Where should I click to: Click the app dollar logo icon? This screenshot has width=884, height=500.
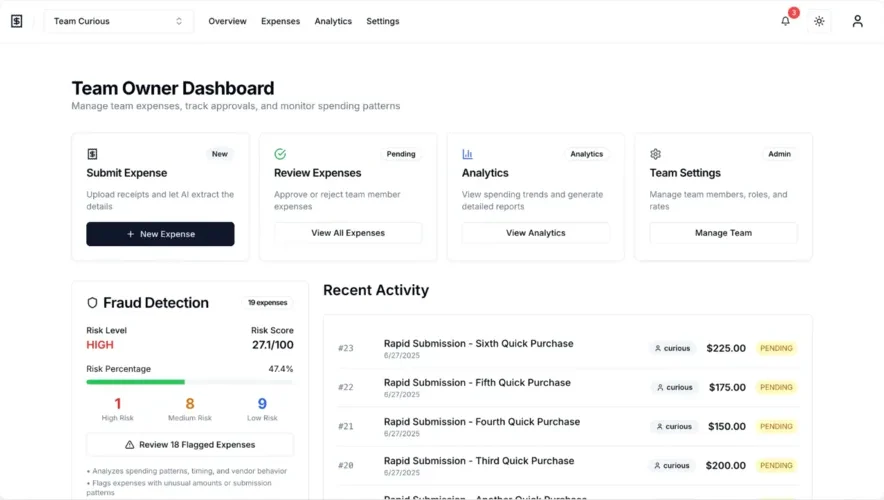(17, 21)
